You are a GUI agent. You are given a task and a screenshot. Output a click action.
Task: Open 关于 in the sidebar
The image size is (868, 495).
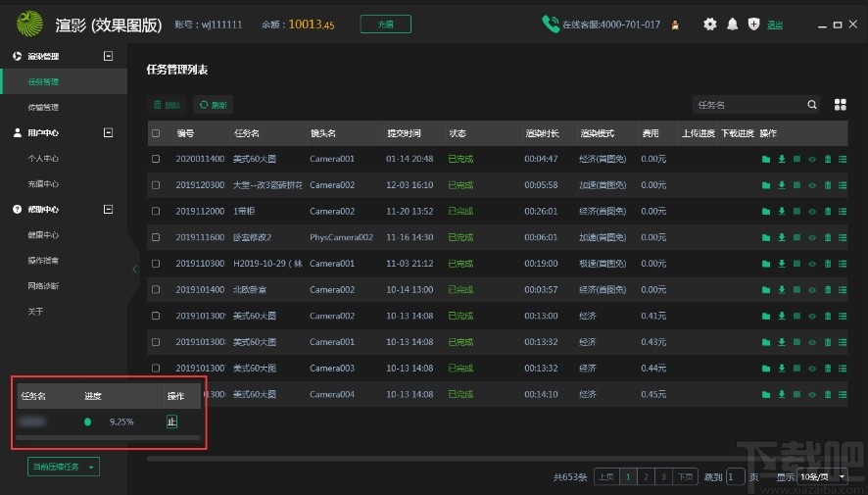coord(35,311)
